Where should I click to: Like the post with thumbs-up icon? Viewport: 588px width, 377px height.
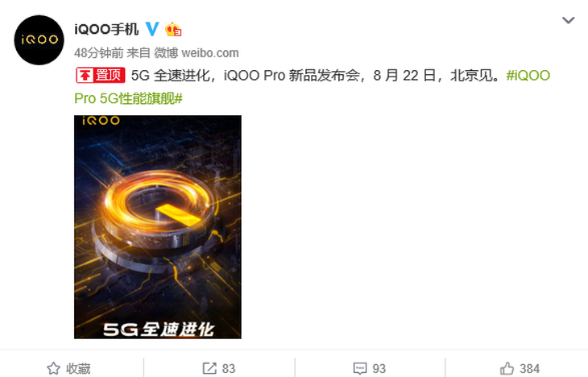(507, 368)
